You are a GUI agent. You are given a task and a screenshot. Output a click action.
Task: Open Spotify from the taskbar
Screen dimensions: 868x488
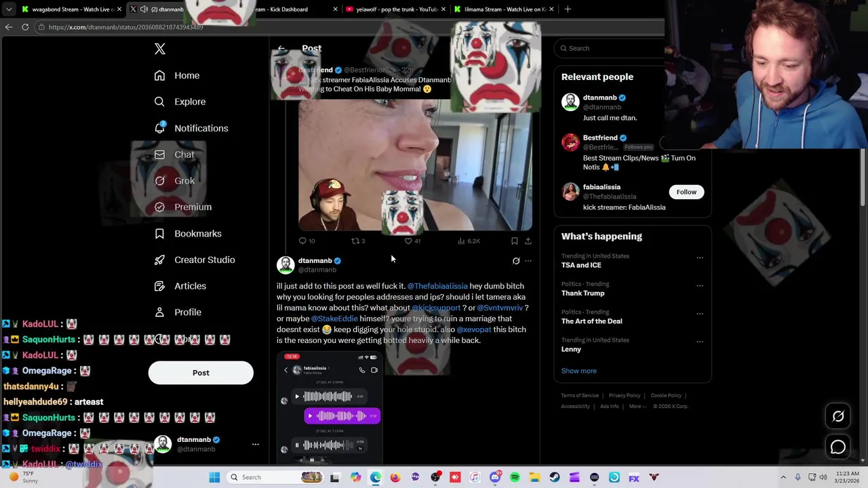coord(515,477)
